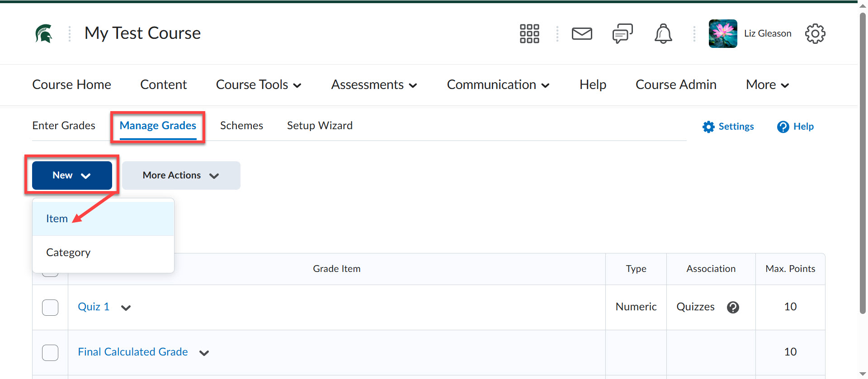Open the subscription alerts chat icon

pyautogui.click(x=622, y=33)
